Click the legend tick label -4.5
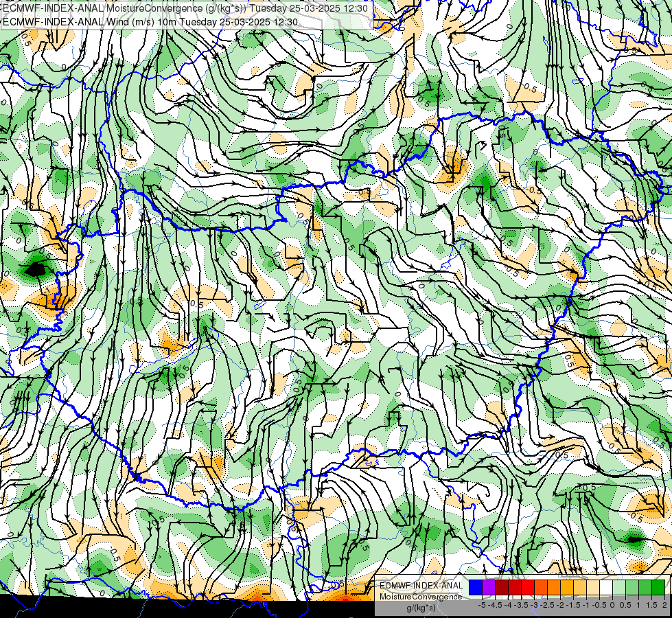The height and width of the screenshot is (618, 672). 496,605
